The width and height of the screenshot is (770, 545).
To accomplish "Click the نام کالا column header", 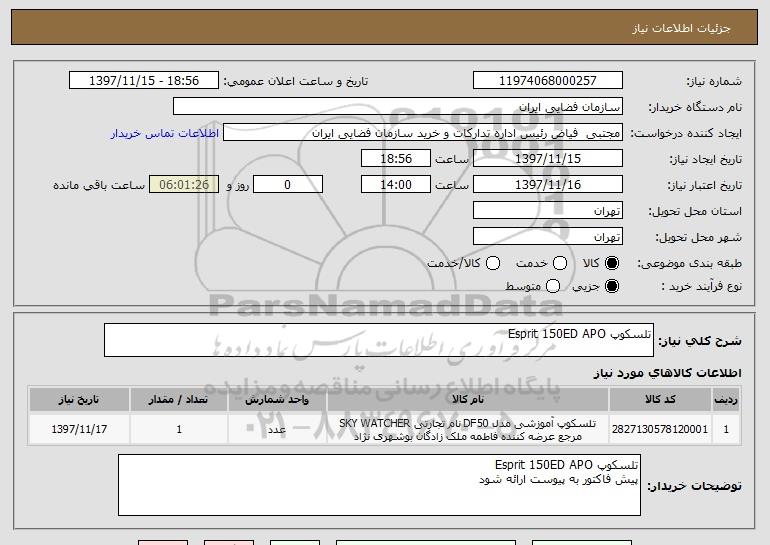I will click(x=468, y=400).
